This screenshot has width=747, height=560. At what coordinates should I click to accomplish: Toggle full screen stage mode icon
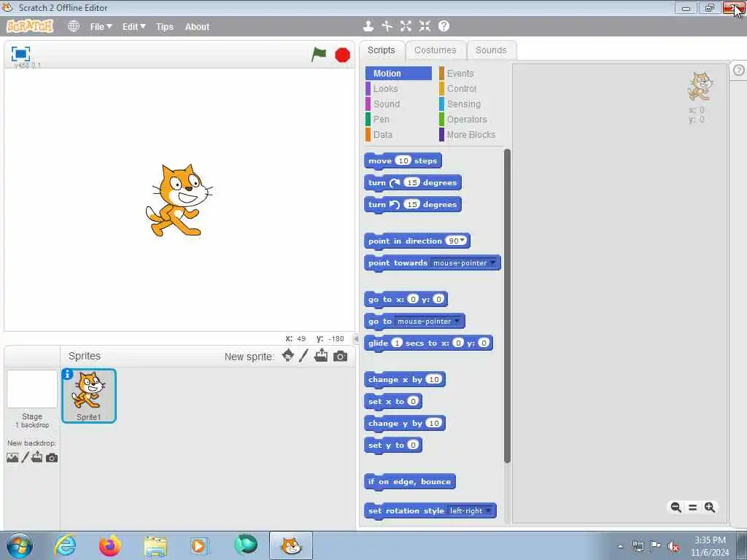click(x=20, y=53)
